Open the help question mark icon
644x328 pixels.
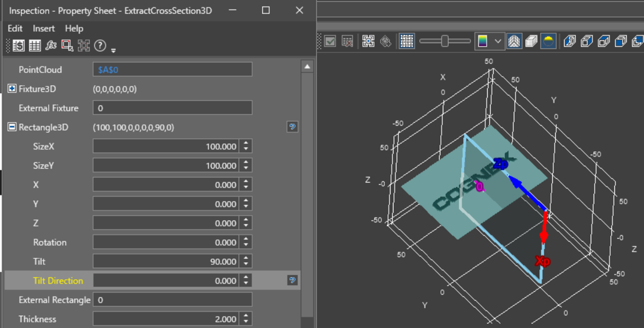pos(100,45)
